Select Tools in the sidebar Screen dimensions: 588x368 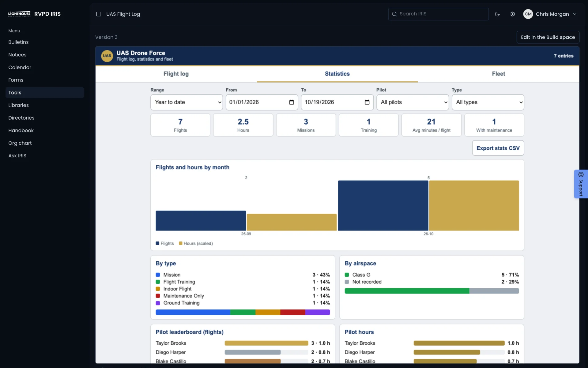pos(45,93)
